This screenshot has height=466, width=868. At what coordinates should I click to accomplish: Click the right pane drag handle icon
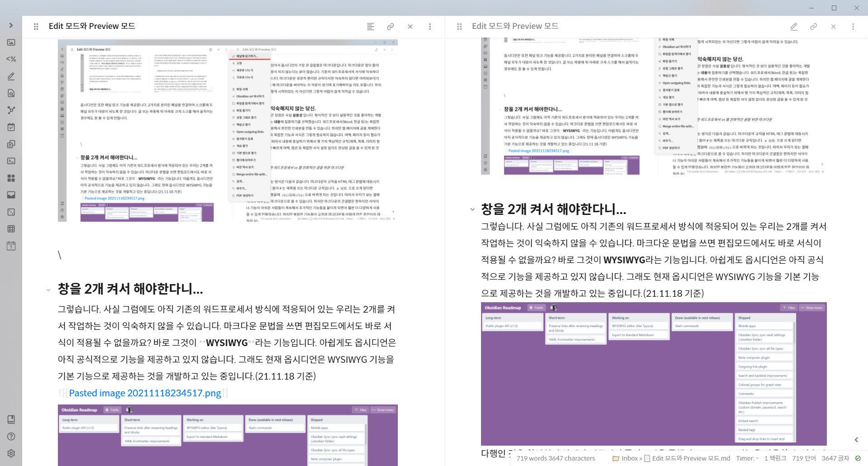tap(459, 27)
